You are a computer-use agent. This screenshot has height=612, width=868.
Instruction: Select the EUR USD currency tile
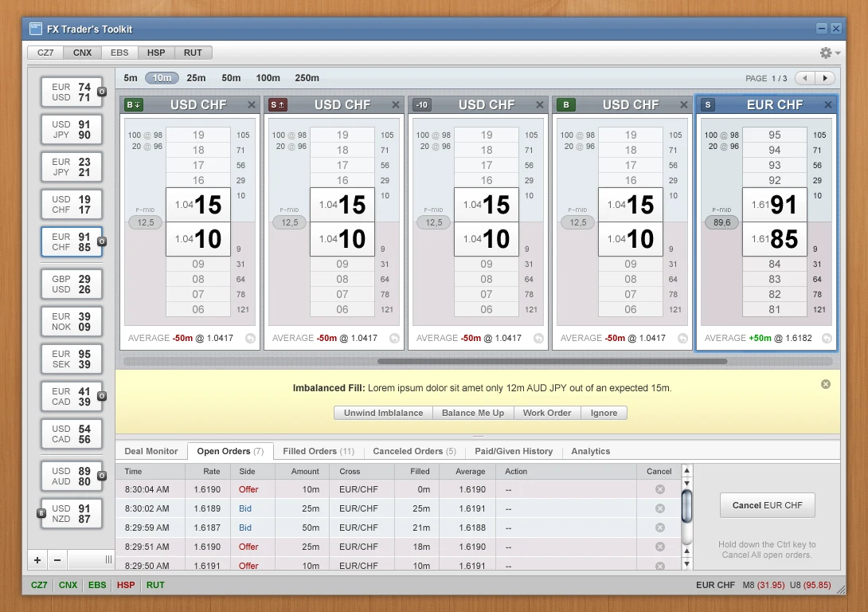72,92
